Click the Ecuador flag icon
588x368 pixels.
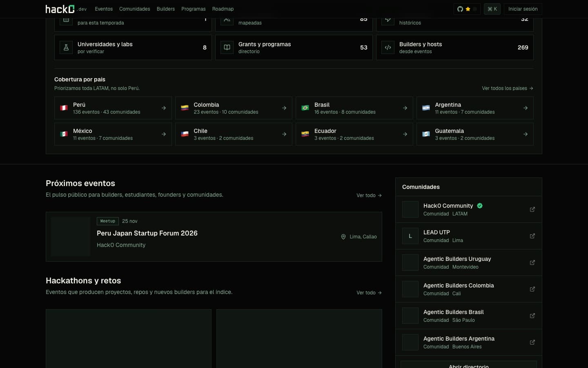click(x=305, y=134)
